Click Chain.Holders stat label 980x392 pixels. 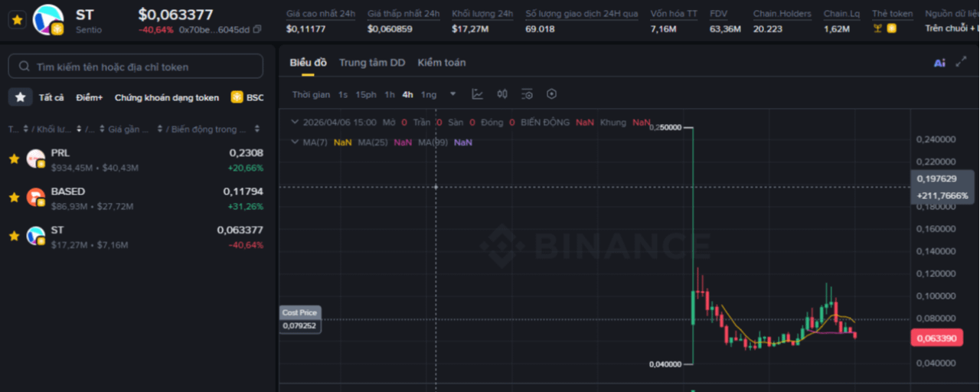(782, 14)
